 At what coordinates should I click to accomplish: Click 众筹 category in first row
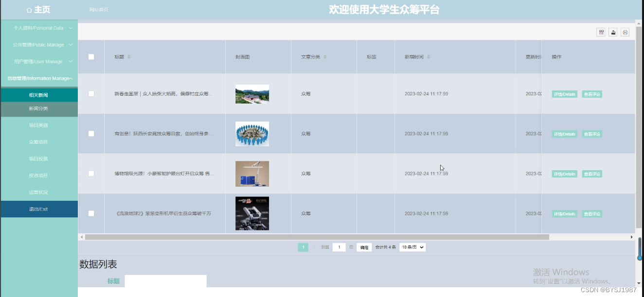[306, 94]
